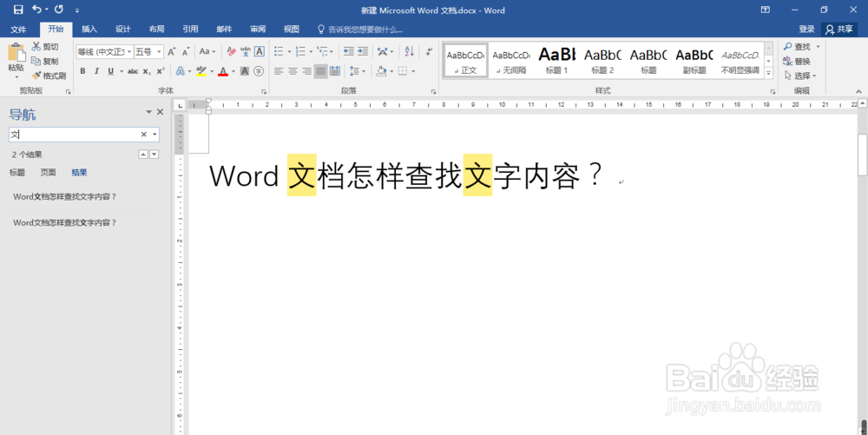Image resolution: width=868 pixels, height=435 pixels.
Task: Open the borders dropdown arrow
Action: 413,71
